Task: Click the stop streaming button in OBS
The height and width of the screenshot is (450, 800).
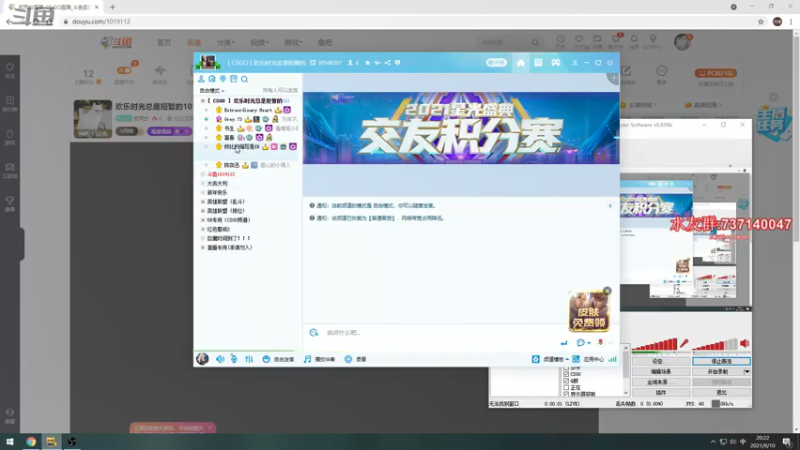Action: point(721,361)
